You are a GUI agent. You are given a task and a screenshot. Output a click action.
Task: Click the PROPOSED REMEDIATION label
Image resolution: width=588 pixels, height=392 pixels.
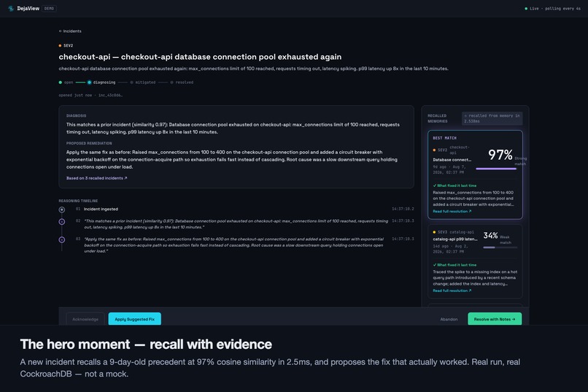click(89, 143)
